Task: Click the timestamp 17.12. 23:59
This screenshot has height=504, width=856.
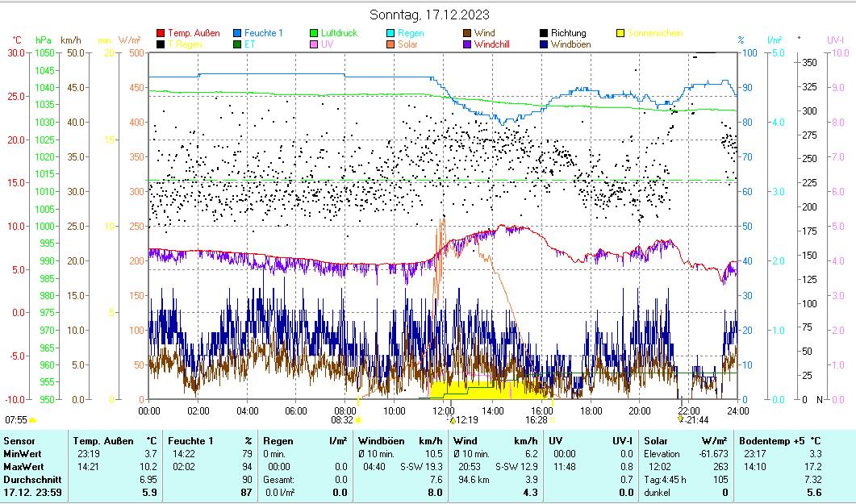Action: pos(32,493)
